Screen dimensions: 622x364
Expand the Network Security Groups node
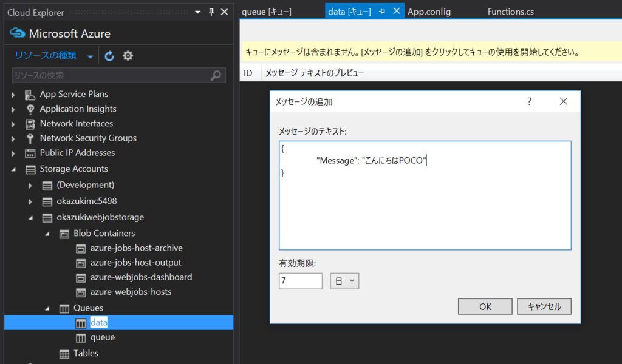click(13, 139)
